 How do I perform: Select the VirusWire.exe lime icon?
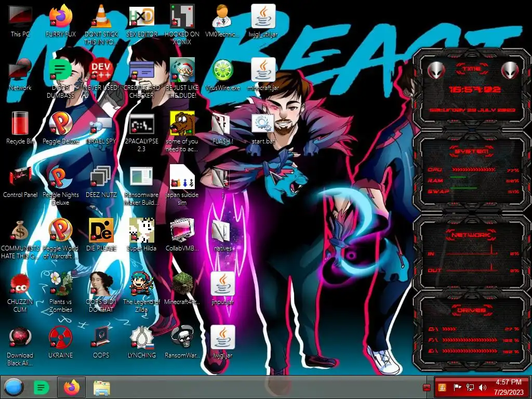(x=222, y=75)
